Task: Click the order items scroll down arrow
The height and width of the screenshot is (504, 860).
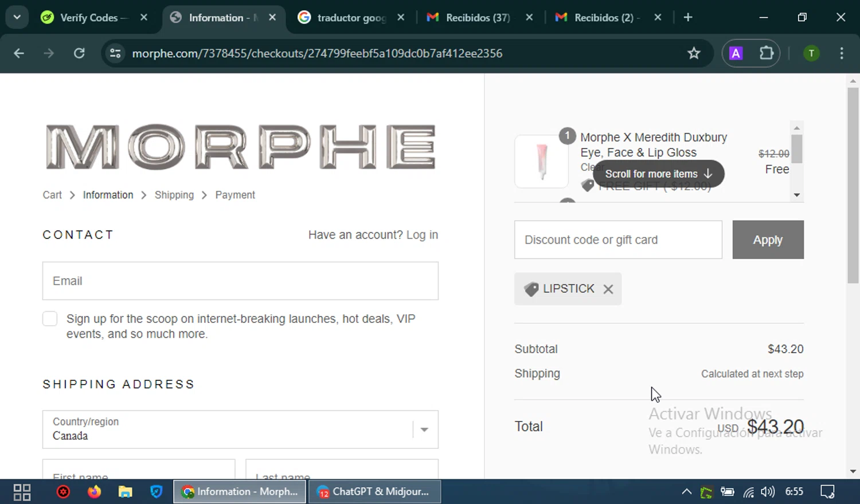Action: point(796,195)
